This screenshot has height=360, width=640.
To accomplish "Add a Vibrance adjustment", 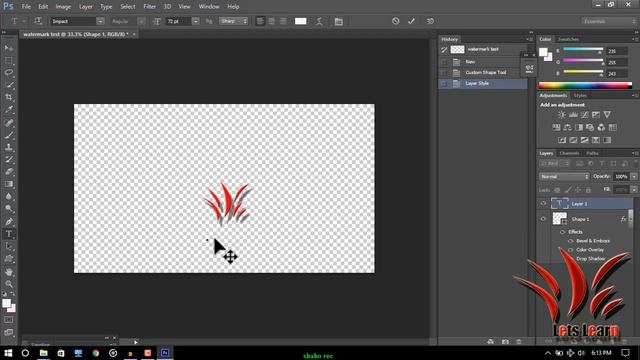I will pos(607,115).
